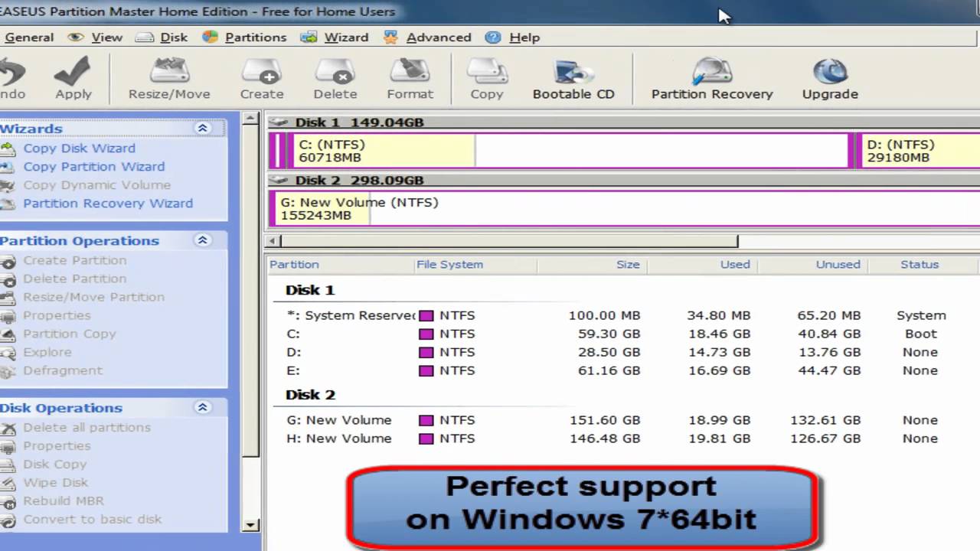Open the Wizard menu
The height and width of the screenshot is (551, 980).
(335, 37)
